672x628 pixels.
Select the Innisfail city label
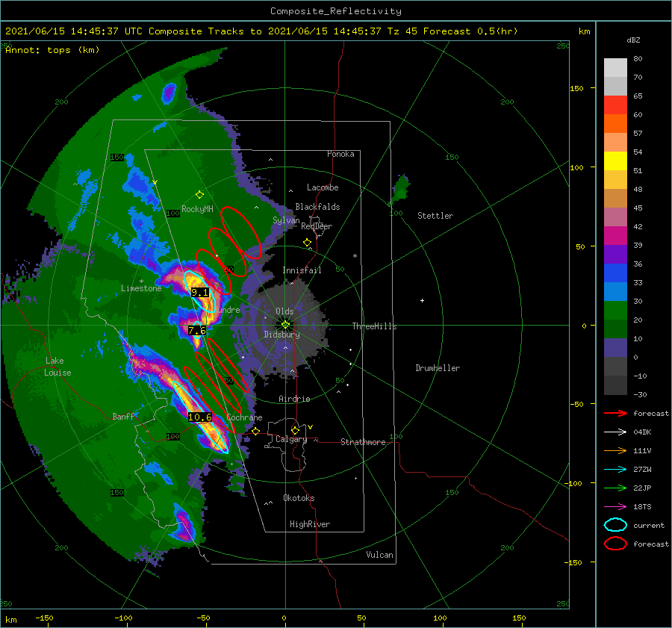[x=302, y=270]
